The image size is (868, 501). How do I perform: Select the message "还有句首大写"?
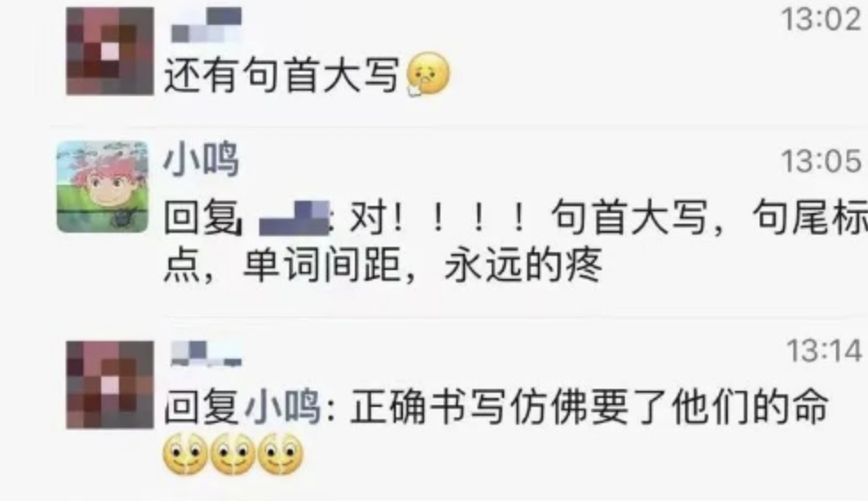tap(281, 76)
